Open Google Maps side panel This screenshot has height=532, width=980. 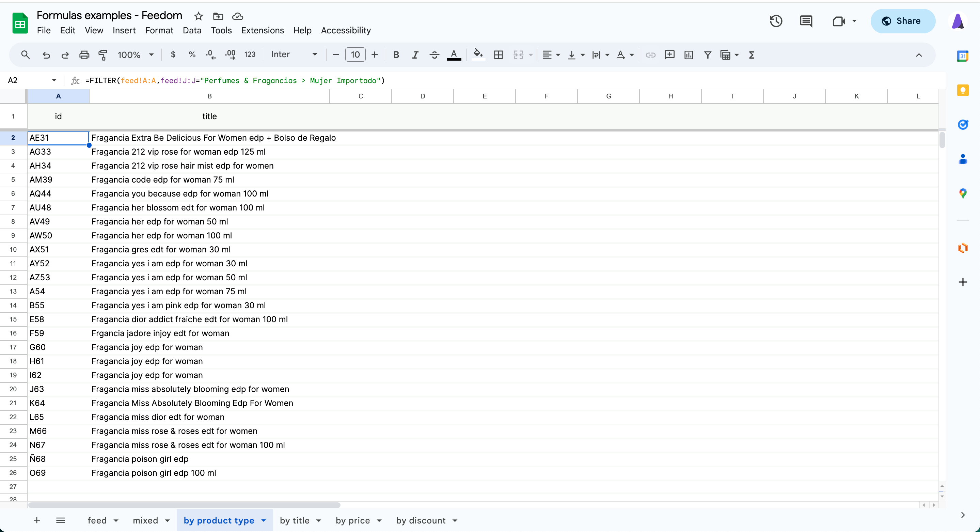click(x=963, y=193)
